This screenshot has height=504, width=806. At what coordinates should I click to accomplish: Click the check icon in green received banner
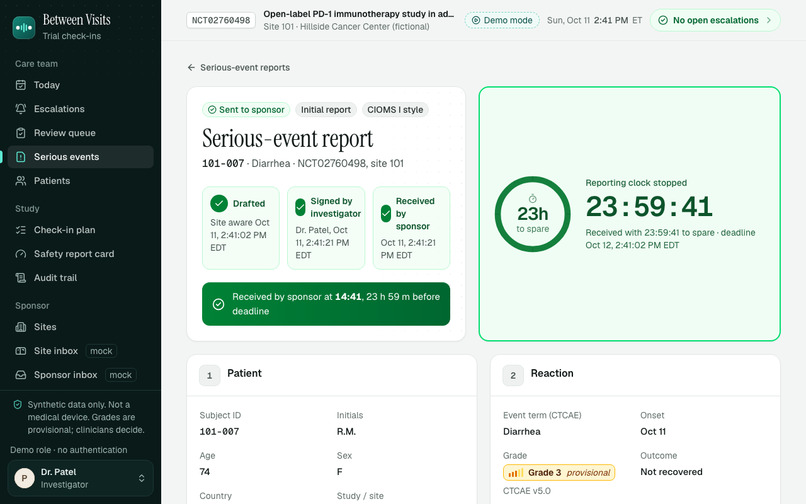[x=218, y=304]
